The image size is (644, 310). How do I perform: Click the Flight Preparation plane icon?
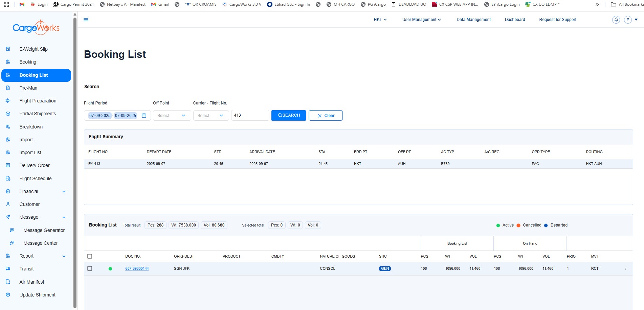pyautogui.click(x=8, y=101)
